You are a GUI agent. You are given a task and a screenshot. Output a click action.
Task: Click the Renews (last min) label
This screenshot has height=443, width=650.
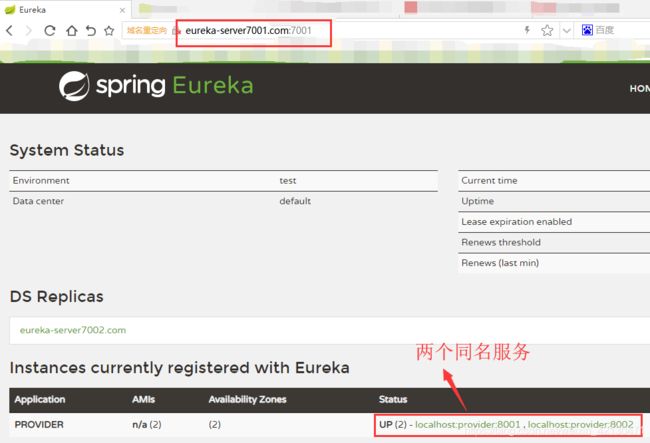pyautogui.click(x=500, y=263)
